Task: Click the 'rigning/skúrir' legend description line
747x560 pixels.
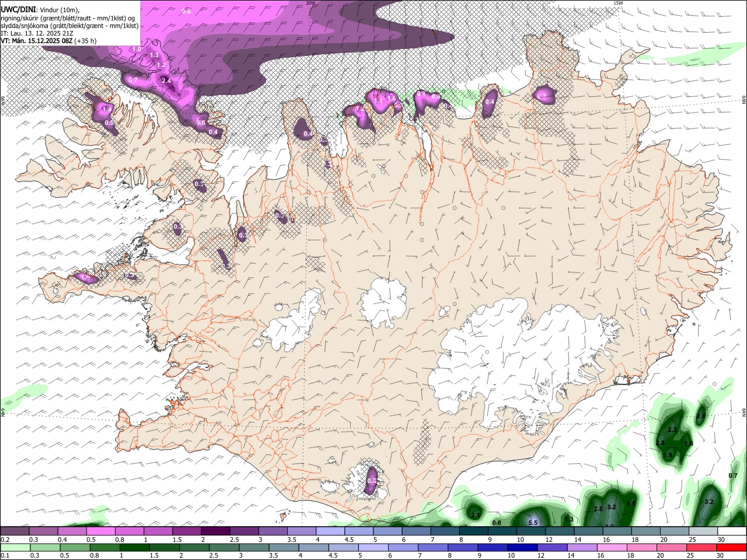Action: (x=68, y=18)
